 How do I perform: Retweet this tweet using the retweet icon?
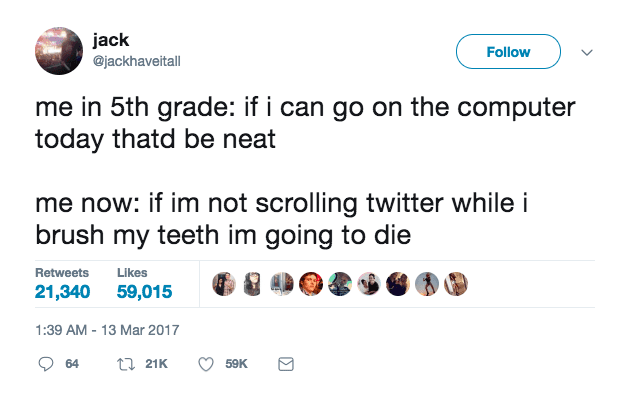click(x=127, y=365)
